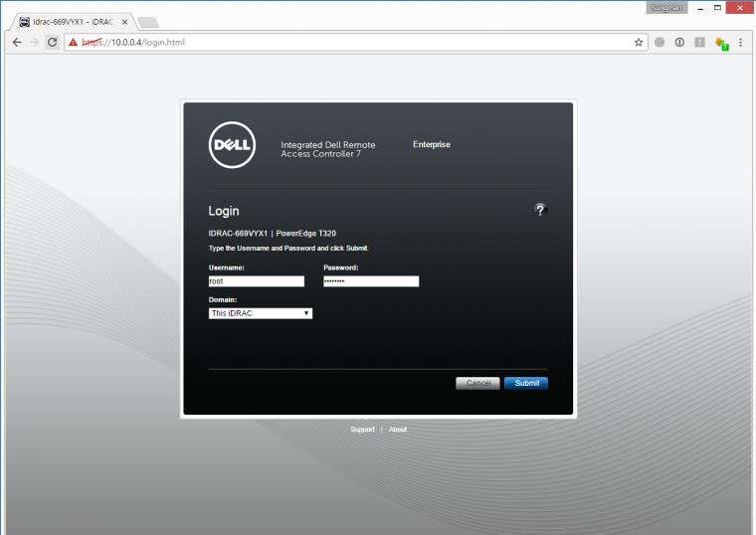This screenshot has height=535, width=756.
Task: Close the Chrome window
Action: coord(740,8)
